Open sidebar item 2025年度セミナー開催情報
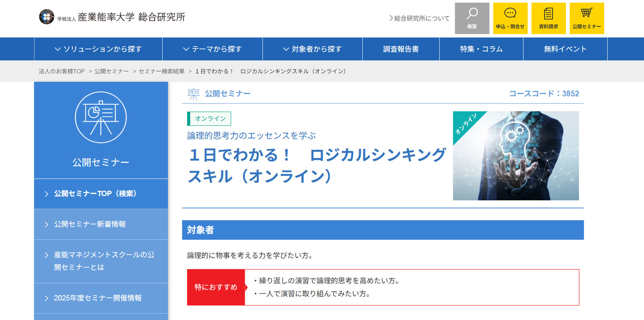644x320 pixels. (101, 298)
